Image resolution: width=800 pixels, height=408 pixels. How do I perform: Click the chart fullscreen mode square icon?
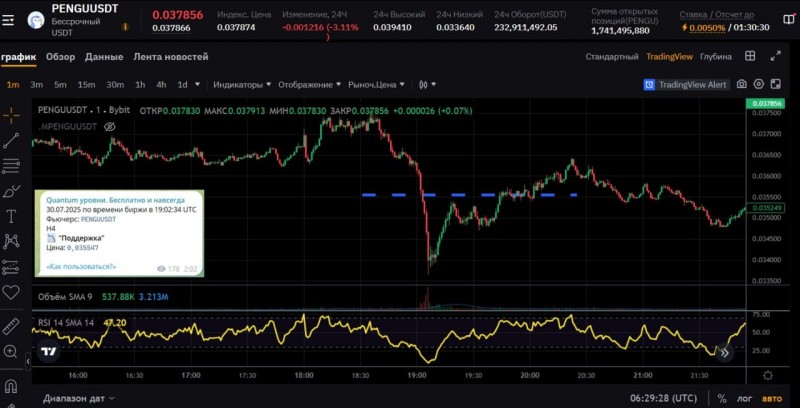(776, 84)
